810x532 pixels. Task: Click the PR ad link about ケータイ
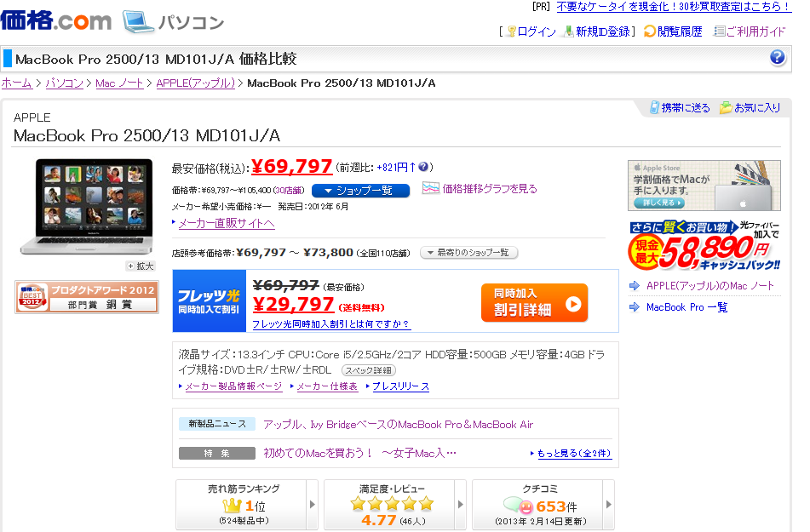pos(673,7)
